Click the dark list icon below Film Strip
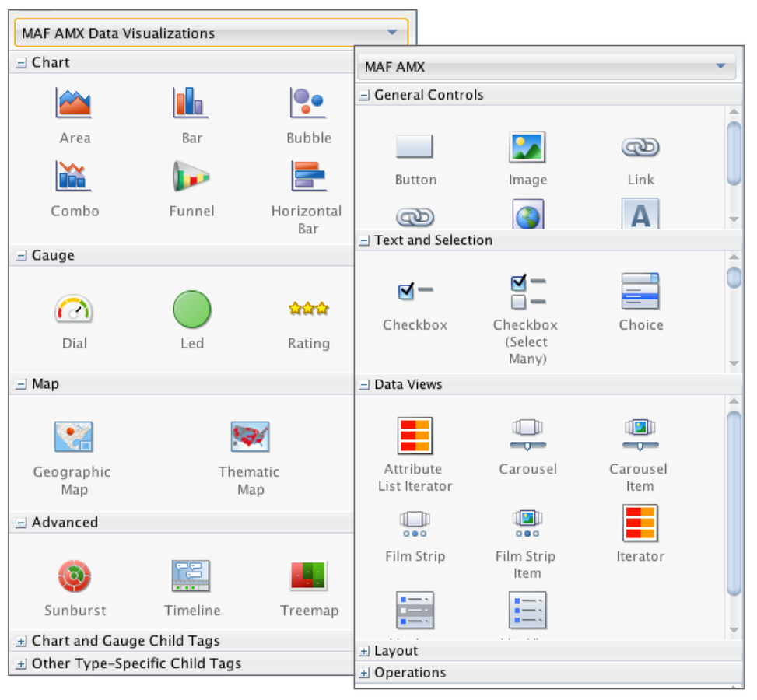 point(415,611)
